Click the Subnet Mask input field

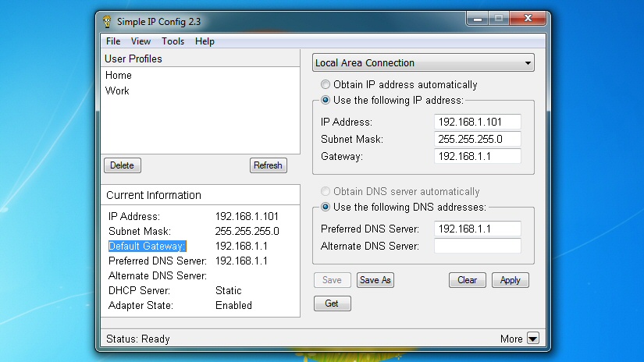(x=477, y=139)
